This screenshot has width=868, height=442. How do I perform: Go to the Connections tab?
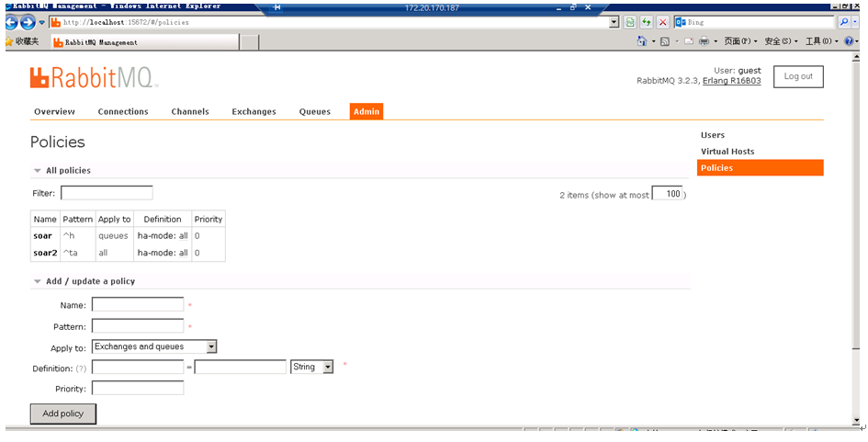tap(123, 111)
